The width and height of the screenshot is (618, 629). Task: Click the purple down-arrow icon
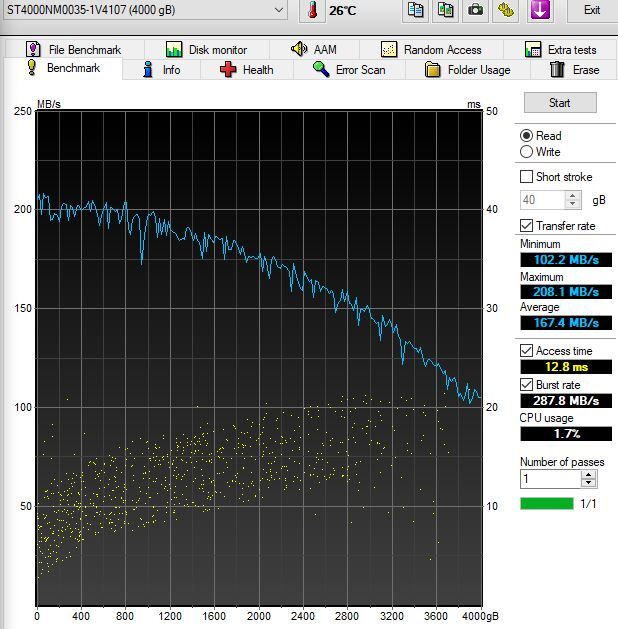[539, 10]
